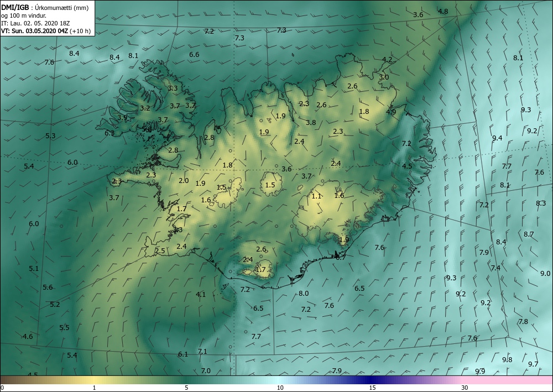Click the 4.2 value on the northeast coast
This screenshot has height=392, width=553.
point(387,60)
